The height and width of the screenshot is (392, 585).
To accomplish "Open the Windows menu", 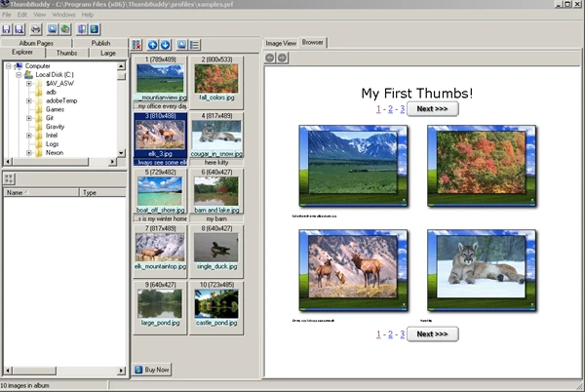I will 63,15.
